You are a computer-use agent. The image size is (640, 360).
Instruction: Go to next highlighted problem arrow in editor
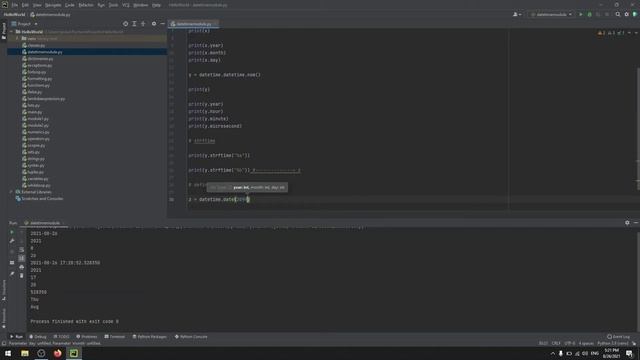pos(636,33)
